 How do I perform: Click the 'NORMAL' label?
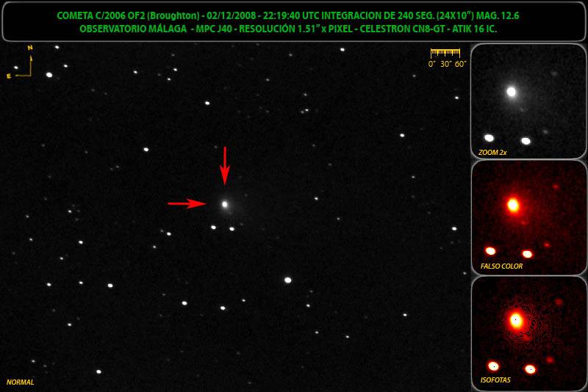click(21, 382)
